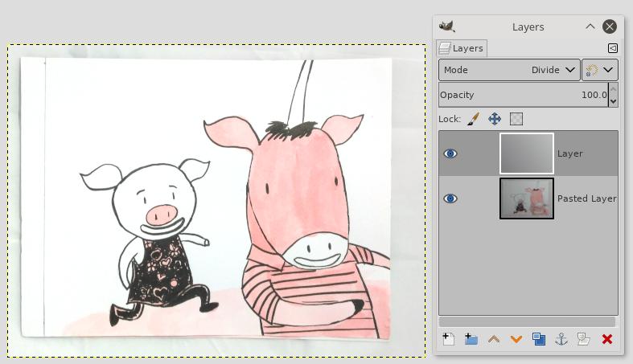Viewport: 633px width, 364px height.
Task: Hide the Pasted Layer
Action: pyautogui.click(x=450, y=198)
